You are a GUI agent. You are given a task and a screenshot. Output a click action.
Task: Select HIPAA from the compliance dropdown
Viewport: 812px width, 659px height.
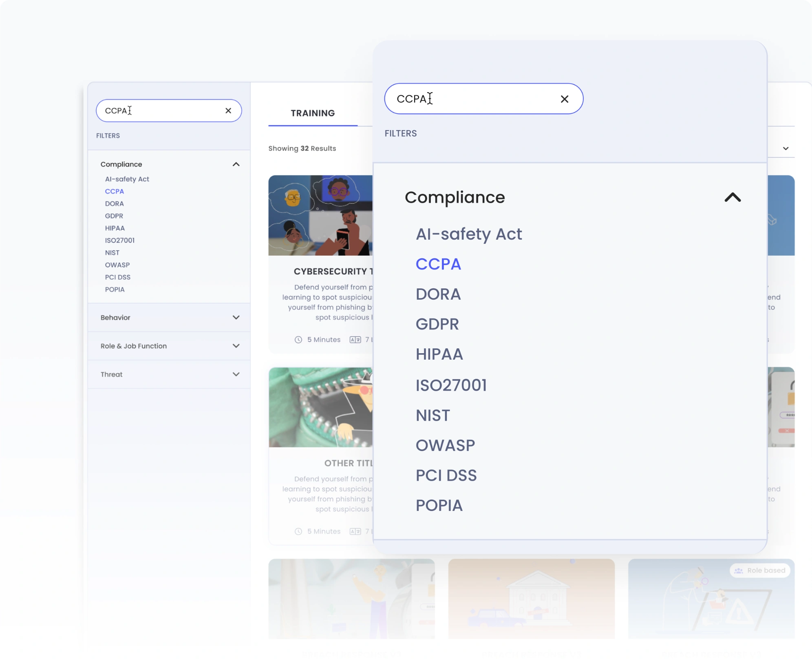[439, 354]
